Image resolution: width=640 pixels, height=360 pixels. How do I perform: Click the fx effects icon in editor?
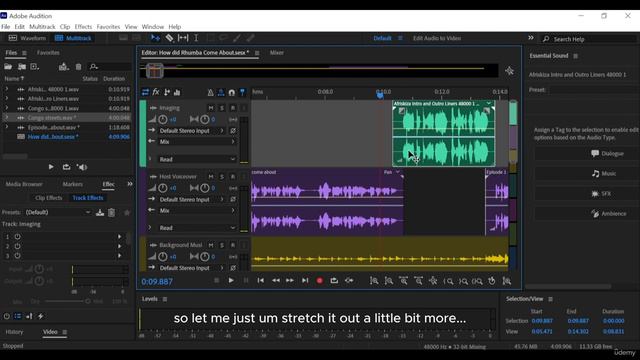point(156,92)
